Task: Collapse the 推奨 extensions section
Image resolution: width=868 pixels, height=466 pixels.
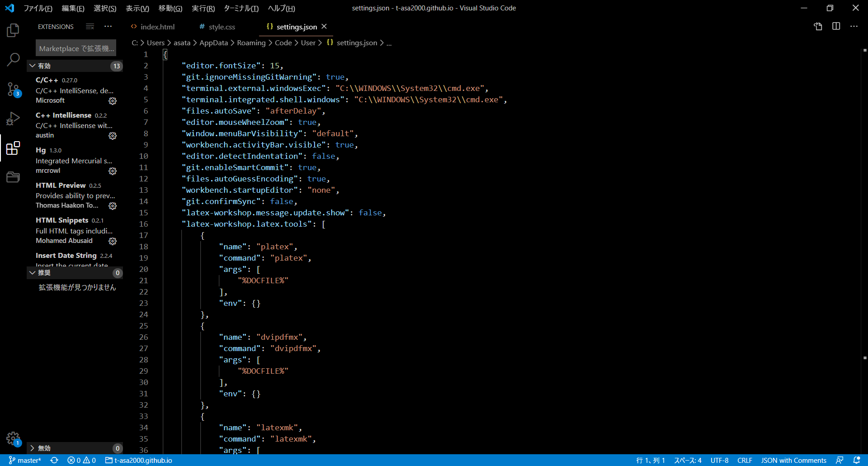Action: point(75,273)
